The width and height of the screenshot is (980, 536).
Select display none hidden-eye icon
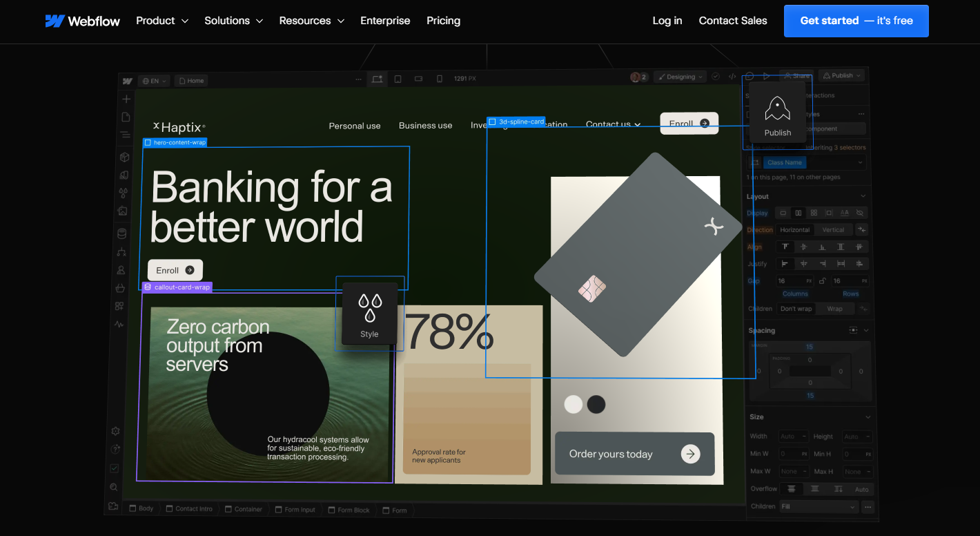(861, 213)
